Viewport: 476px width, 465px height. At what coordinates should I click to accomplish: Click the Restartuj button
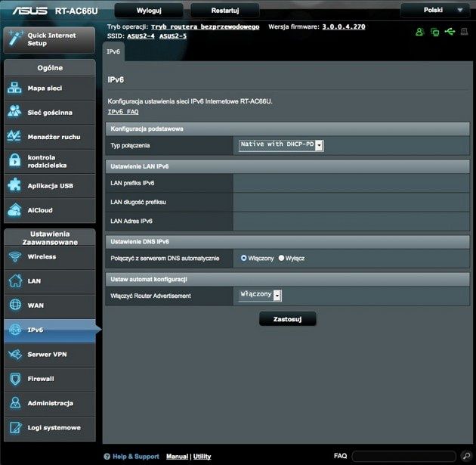click(x=225, y=11)
